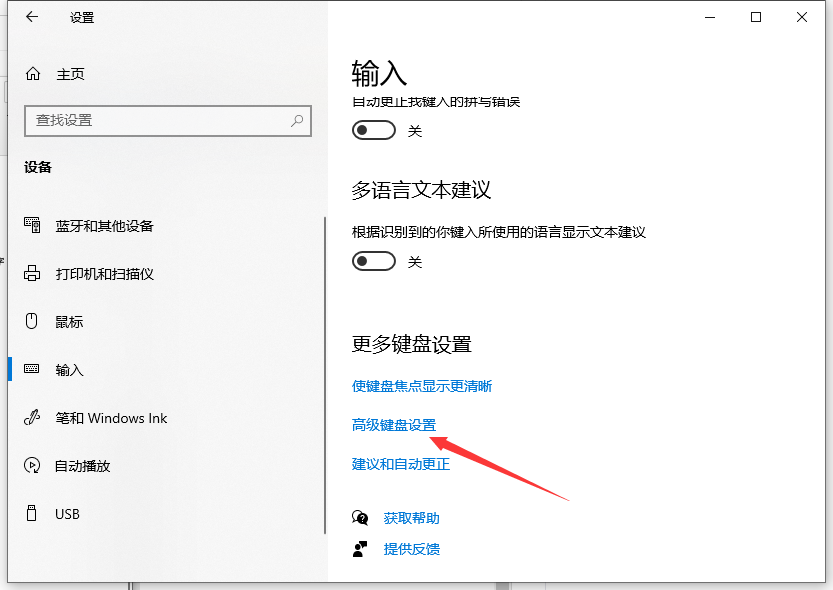This screenshot has height=590, width=833.
Task: Click the printer and scanner icon
Action: point(32,274)
